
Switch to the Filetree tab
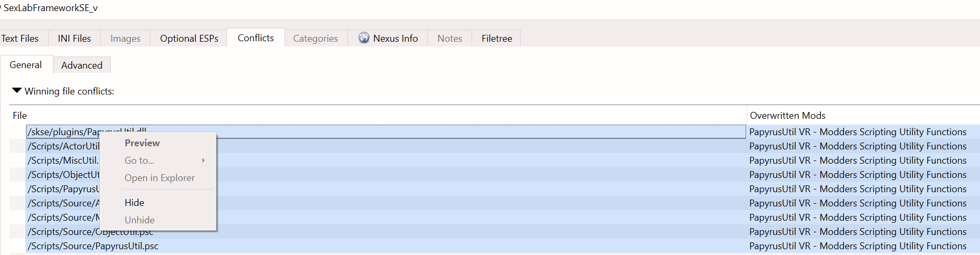(496, 38)
